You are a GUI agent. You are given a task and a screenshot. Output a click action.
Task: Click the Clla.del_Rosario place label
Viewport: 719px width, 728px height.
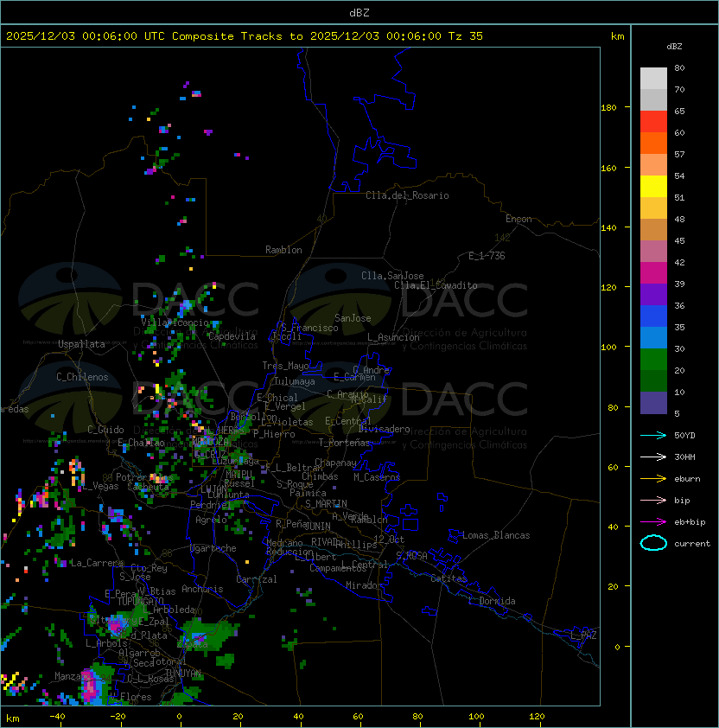407,195
